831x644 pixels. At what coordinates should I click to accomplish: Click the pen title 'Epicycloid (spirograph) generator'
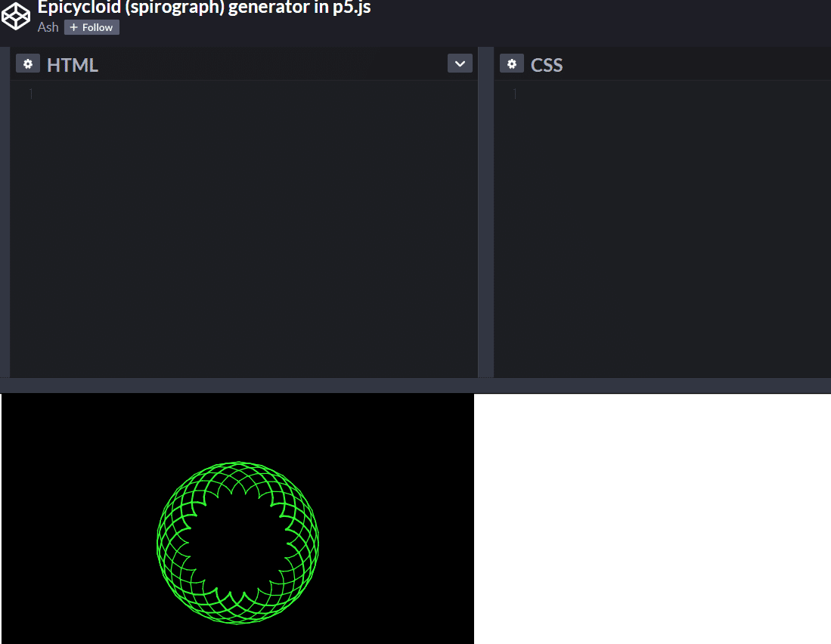tap(204, 8)
